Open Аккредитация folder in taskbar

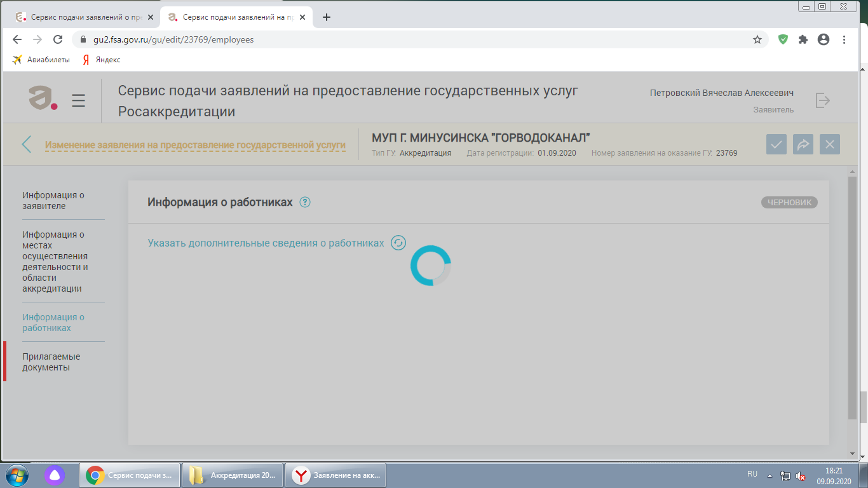[232, 475]
